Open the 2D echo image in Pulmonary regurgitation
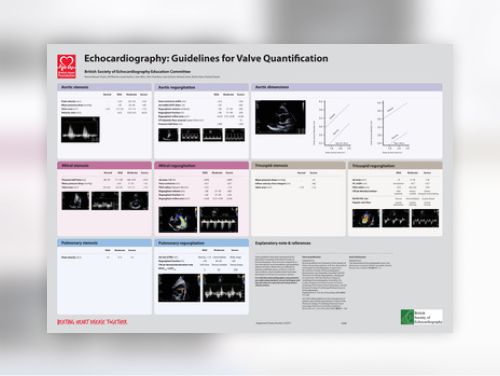 179,288
